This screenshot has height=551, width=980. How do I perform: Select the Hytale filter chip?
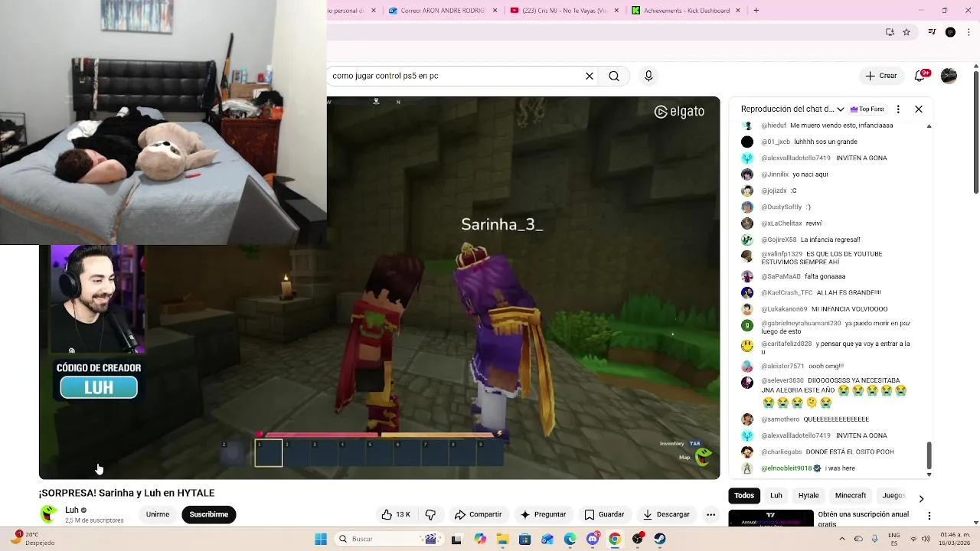click(x=808, y=495)
